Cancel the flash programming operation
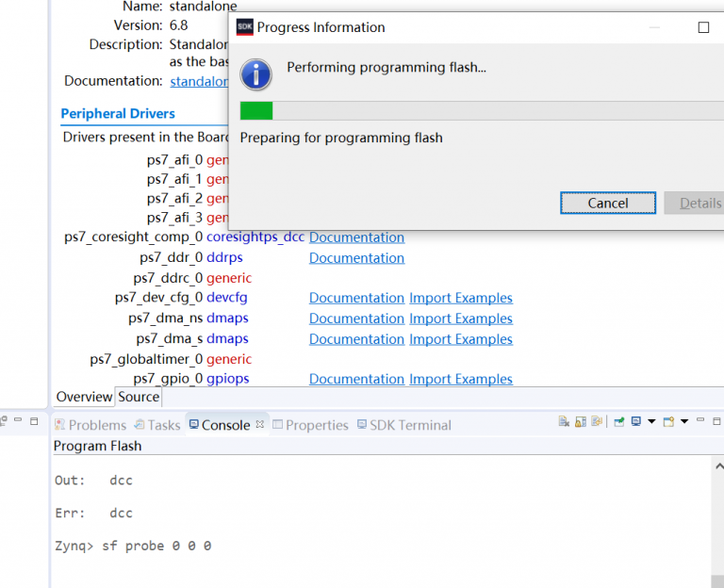The width and height of the screenshot is (724, 588). pos(608,203)
